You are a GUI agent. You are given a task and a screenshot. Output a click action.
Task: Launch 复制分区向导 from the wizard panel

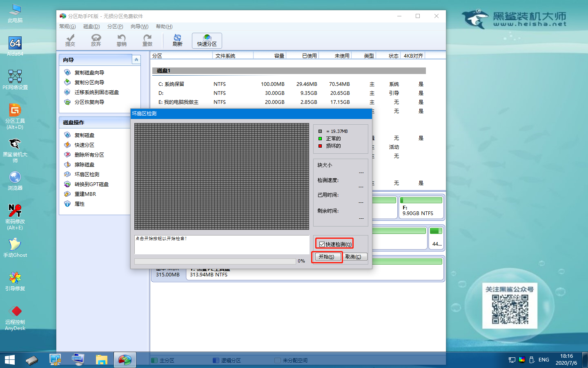pos(89,82)
